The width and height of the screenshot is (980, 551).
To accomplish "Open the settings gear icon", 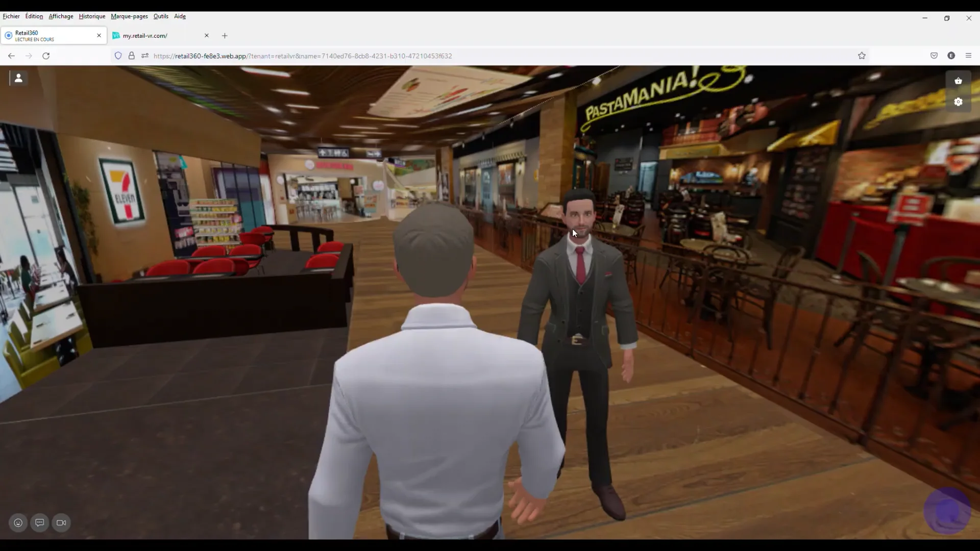I will pyautogui.click(x=958, y=102).
